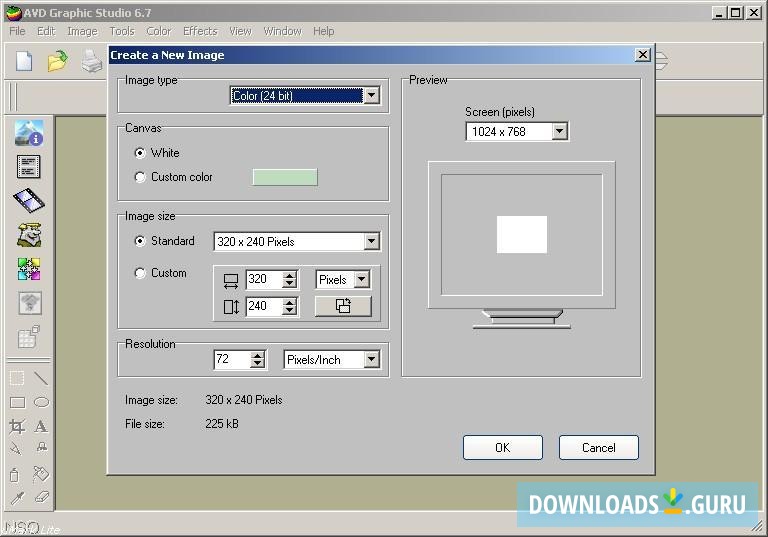
Task: Select the Line drawing tool
Action: pos(41,378)
